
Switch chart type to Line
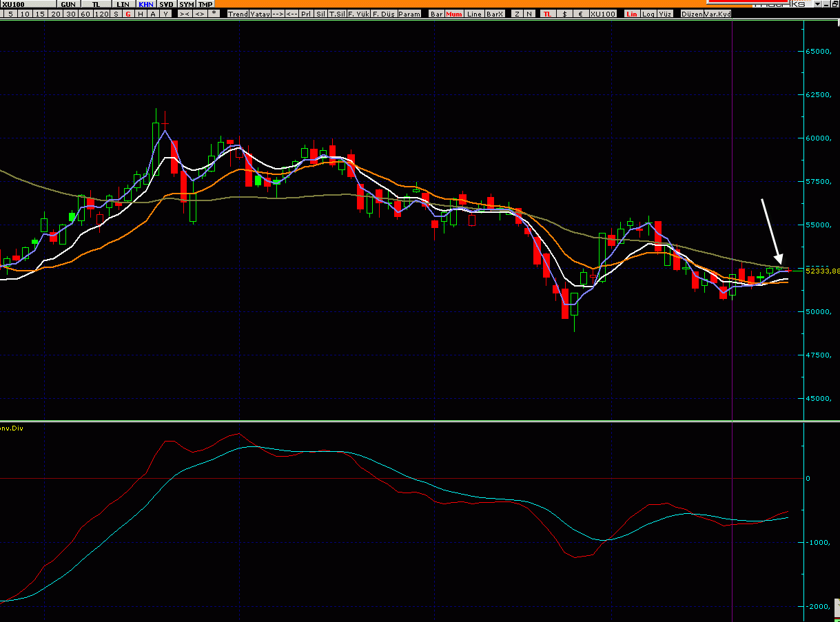click(474, 14)
